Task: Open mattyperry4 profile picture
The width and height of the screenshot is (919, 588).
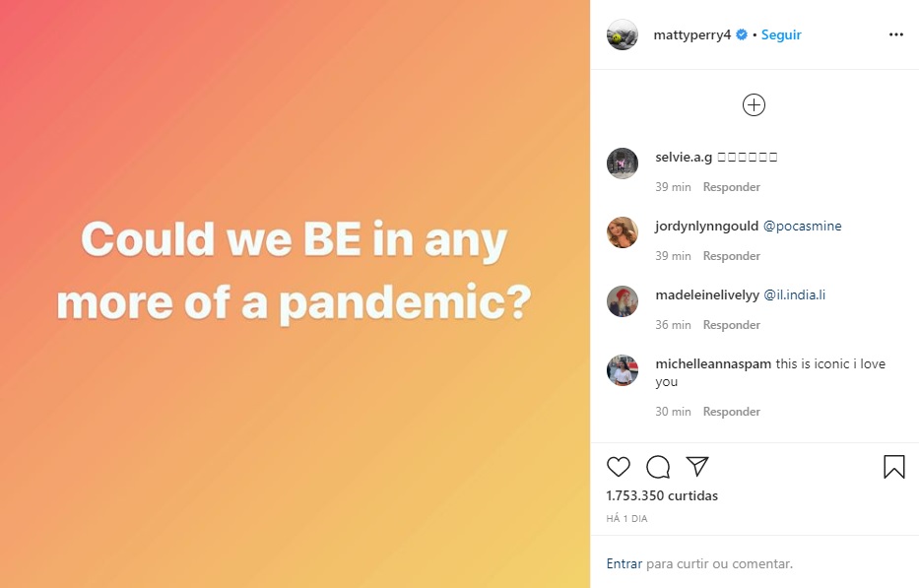Action: click(623, 34)
